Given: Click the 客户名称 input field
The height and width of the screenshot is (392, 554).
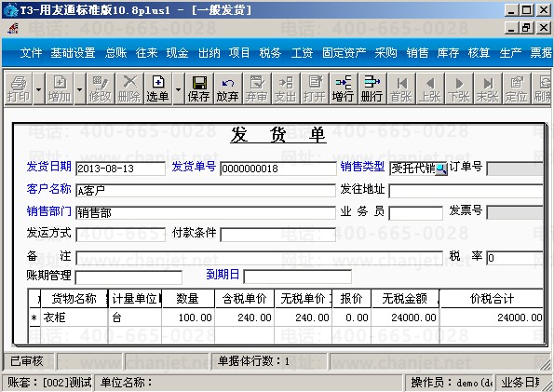Looking at the screenshot, I should (x=206, y=191).
